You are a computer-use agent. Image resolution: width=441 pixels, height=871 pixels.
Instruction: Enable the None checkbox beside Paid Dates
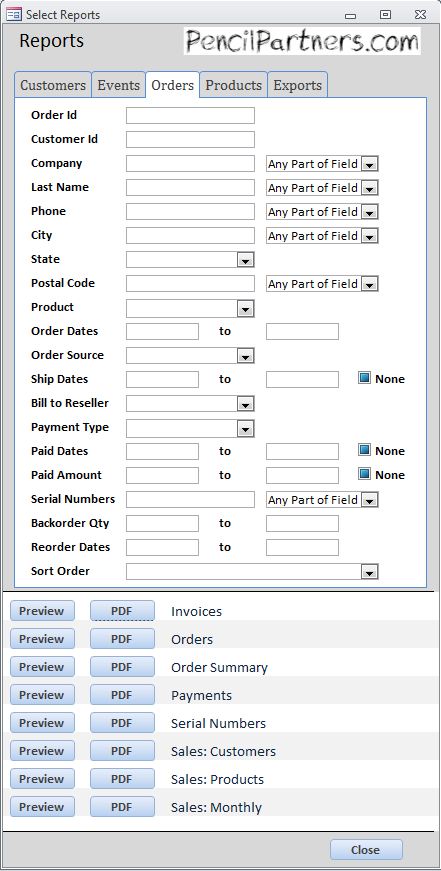coord(364,450)
